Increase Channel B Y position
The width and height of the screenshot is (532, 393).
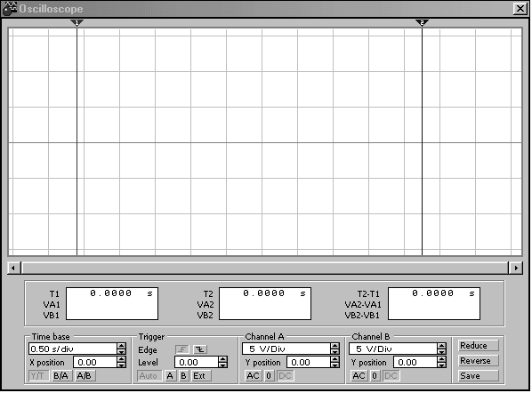[x=441, y=359]
